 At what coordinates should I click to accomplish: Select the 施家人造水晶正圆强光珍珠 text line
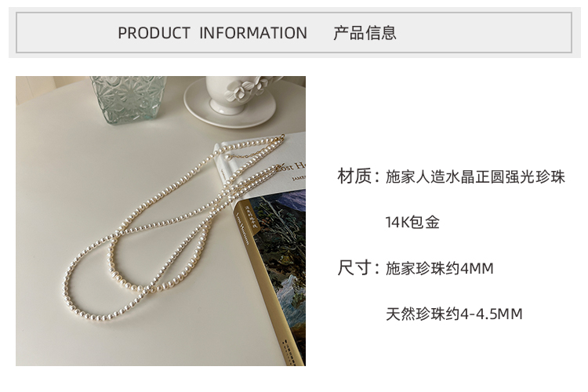(475, 176)
